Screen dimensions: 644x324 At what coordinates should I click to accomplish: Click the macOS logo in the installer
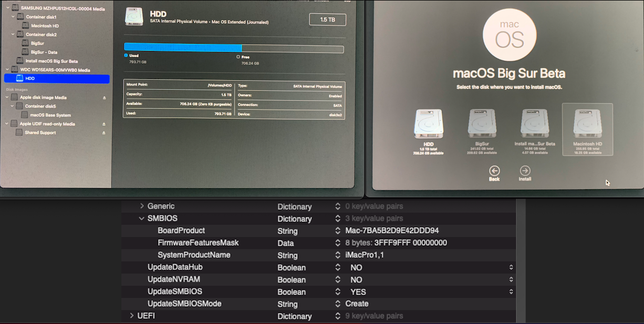tap(509, 34)
